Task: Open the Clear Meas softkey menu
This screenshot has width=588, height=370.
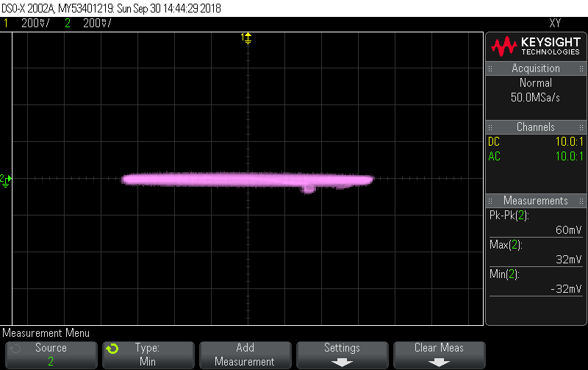Action: coord(439,355)
